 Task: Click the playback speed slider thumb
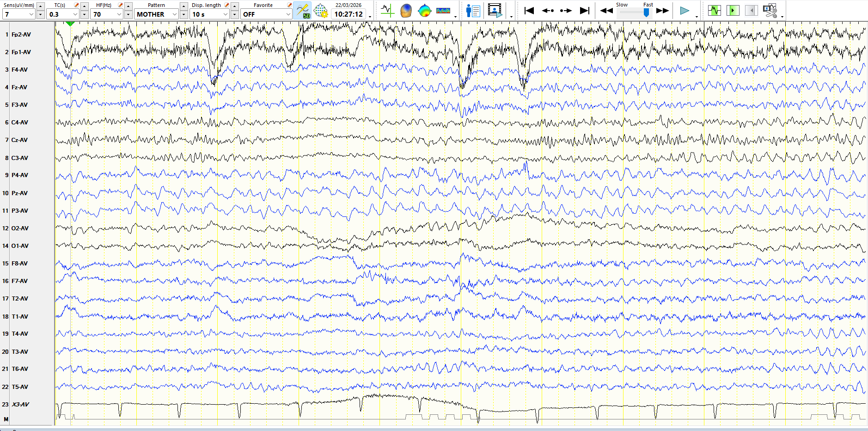[x=646, y=13]
